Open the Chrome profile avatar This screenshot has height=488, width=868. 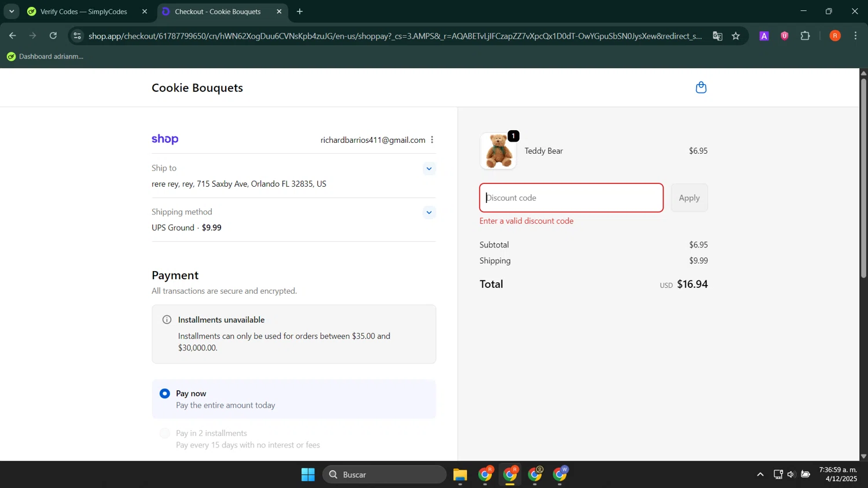[x=835, y=36]
